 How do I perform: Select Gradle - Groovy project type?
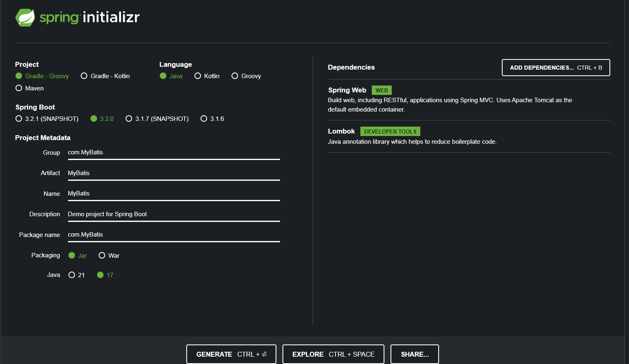(42, 76)
